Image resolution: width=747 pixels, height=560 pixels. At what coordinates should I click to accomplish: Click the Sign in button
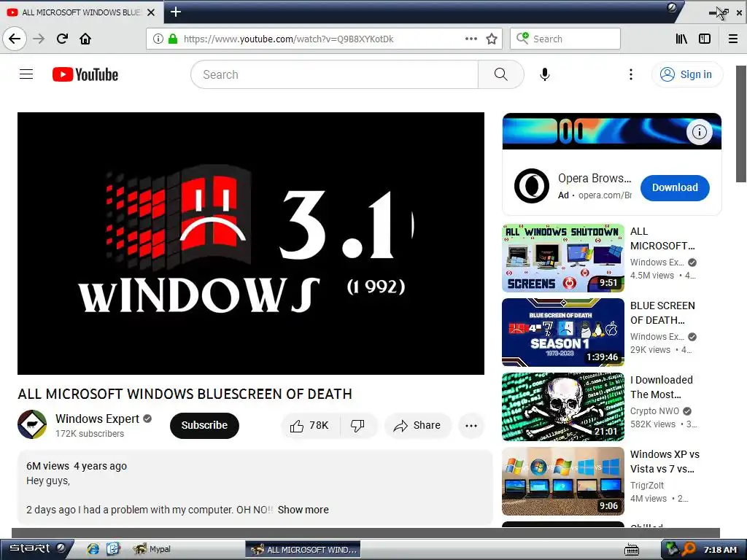(x=687, y=74)
